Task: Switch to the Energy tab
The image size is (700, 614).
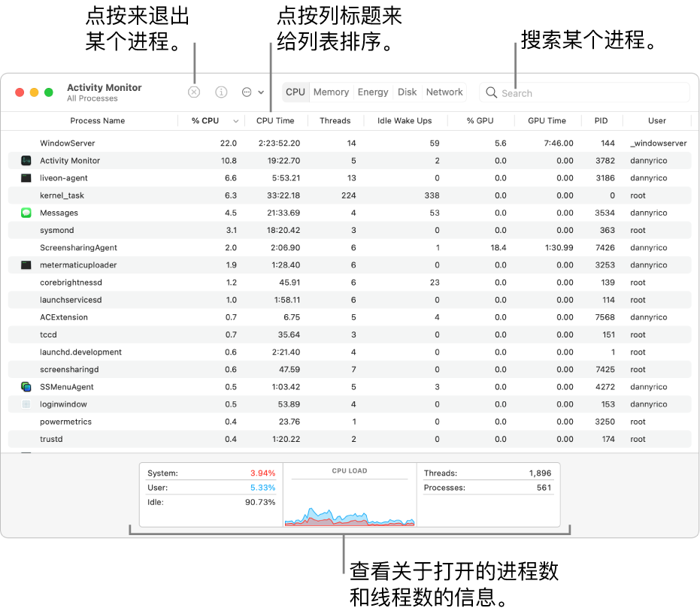Action: [373, 92]
